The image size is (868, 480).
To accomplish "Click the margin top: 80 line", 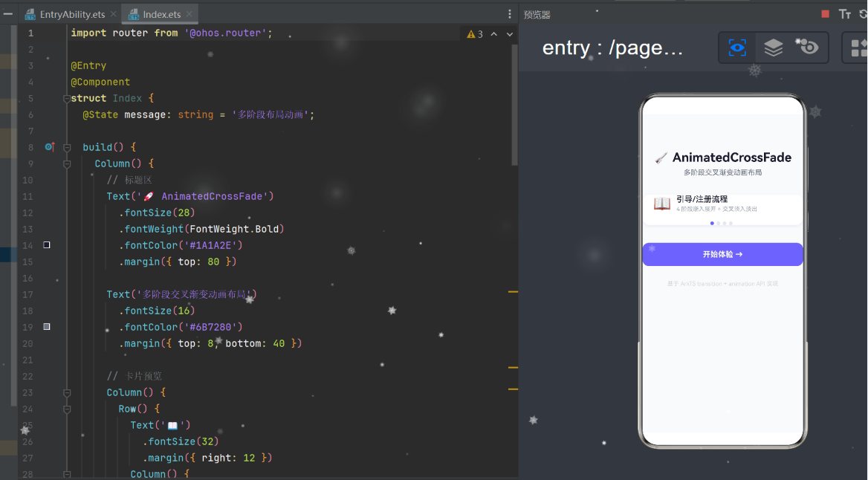I will [x=178, y=262].
